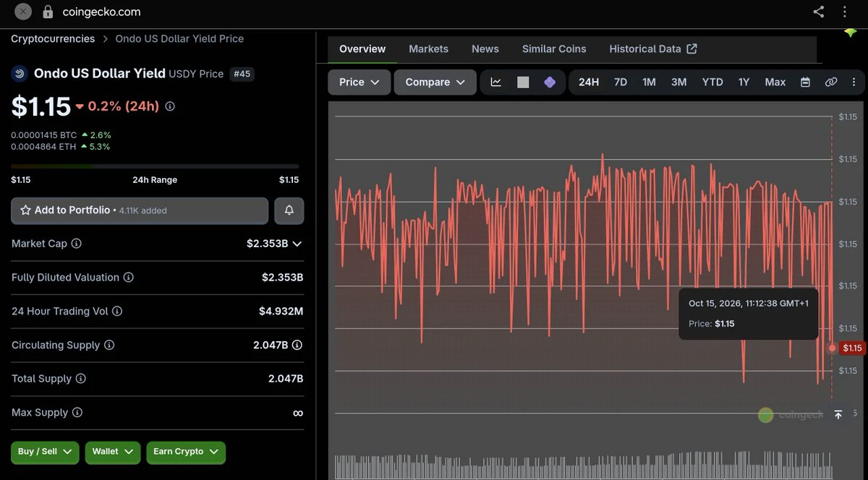Select the line chart icon
This screenshot has width=868, height=480.
[496, 82]
